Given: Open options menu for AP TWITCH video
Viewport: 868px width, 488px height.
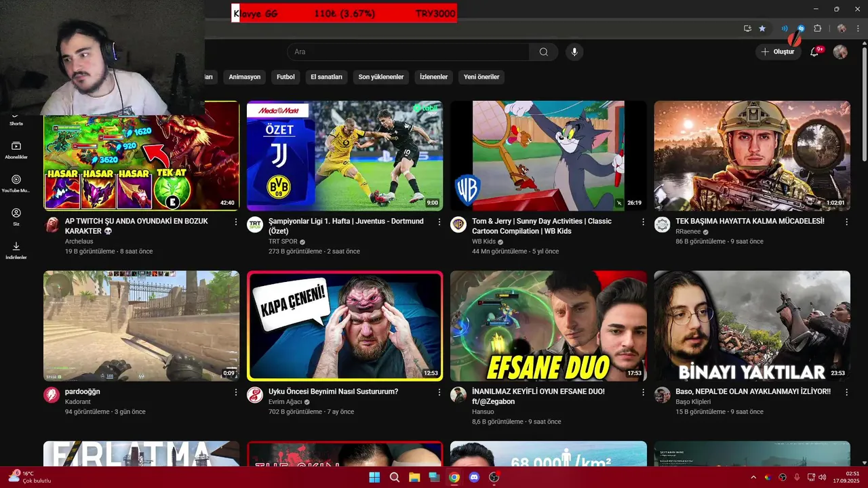Looking at the screenshot, I should [x=236, y=222].
